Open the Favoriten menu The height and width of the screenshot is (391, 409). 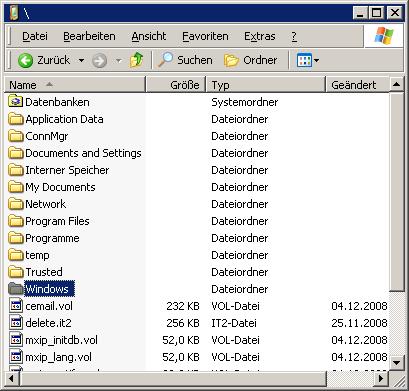point(205,36)
